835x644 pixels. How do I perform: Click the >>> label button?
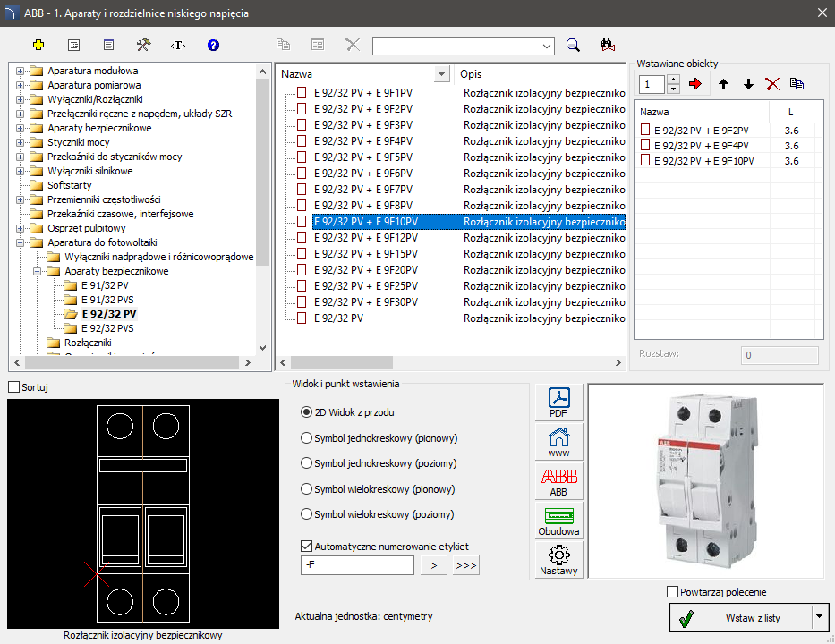click(465, 565)
